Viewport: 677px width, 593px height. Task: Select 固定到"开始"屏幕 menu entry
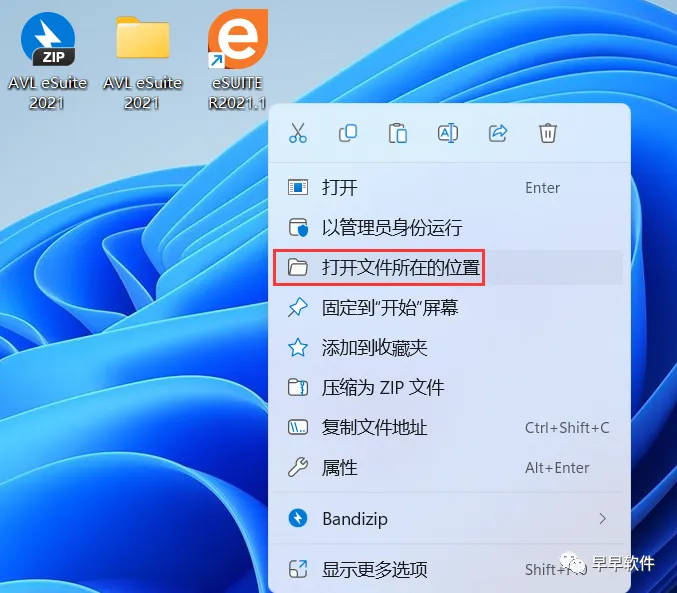pos(449,308)
